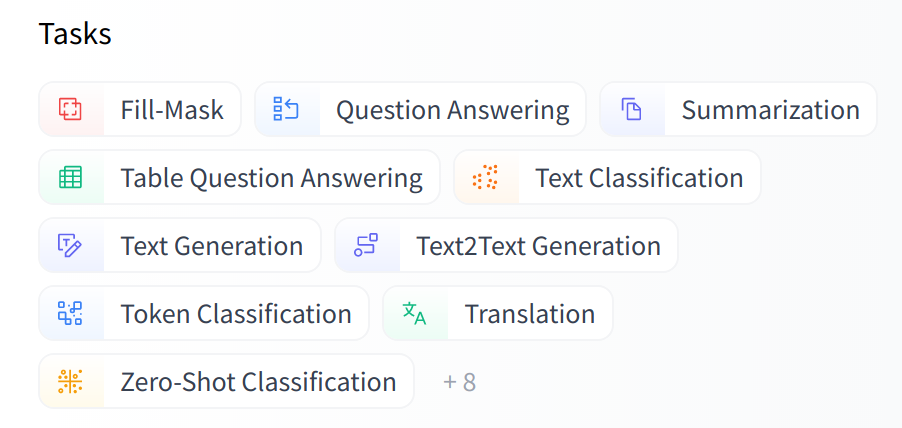Click the green Translation icon

pyautogui.click(x=414, y=314)
